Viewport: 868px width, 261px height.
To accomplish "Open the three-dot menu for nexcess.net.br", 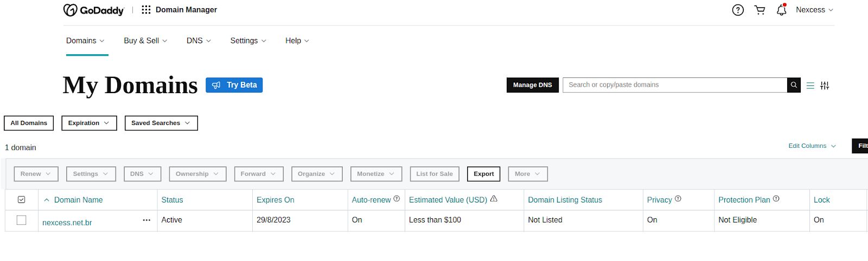I will tap(146, 220).
